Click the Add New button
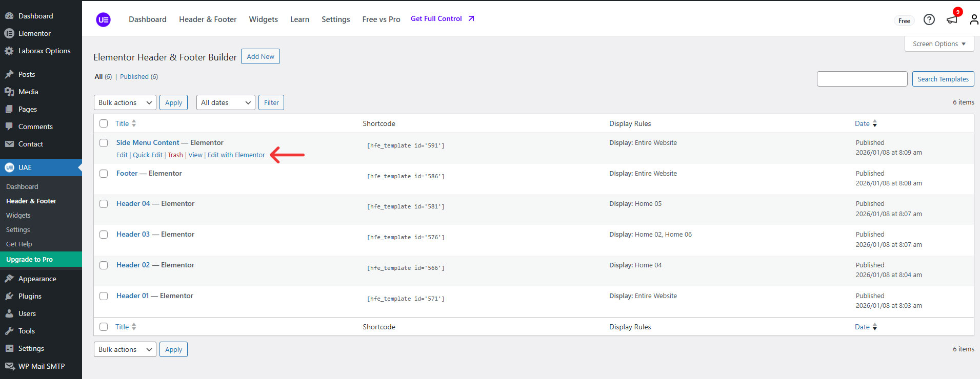Screen dimensions: 980x379 tap(261, 56)
